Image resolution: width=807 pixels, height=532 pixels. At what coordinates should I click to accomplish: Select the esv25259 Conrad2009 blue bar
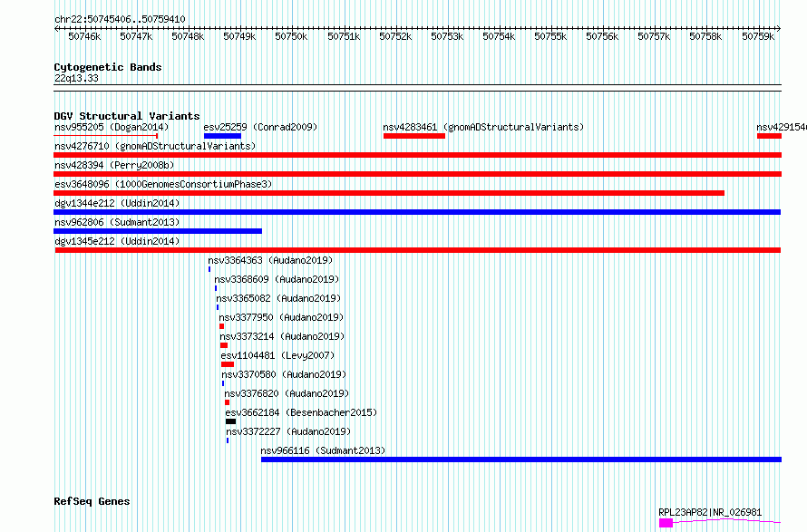(x=222, y=136)
